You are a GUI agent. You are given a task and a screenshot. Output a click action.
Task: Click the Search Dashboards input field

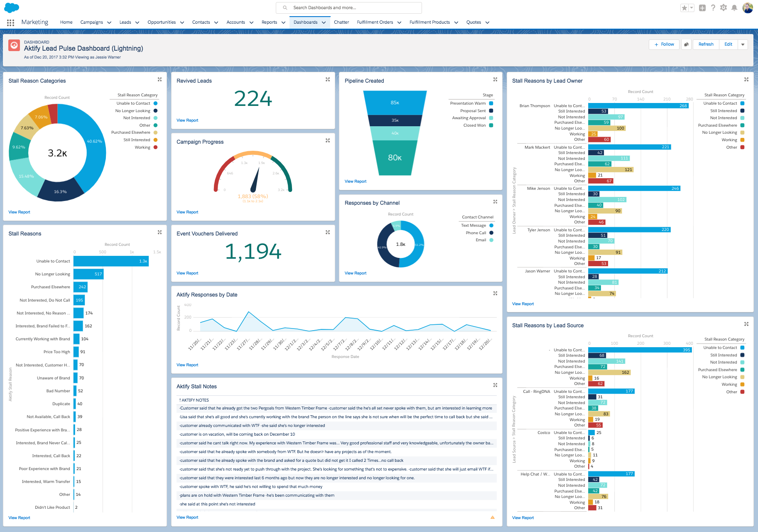click(x=349, y=8)
